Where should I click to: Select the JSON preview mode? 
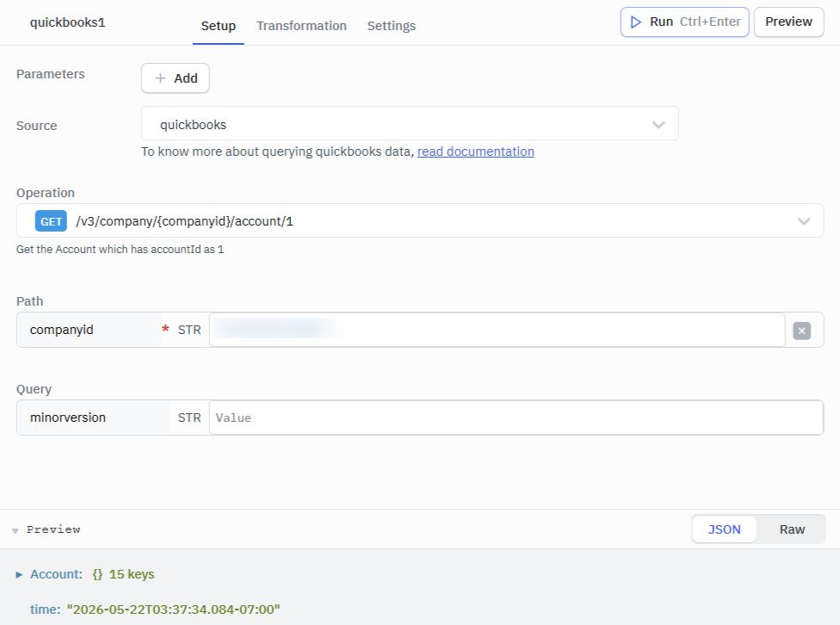coord(725,529)
